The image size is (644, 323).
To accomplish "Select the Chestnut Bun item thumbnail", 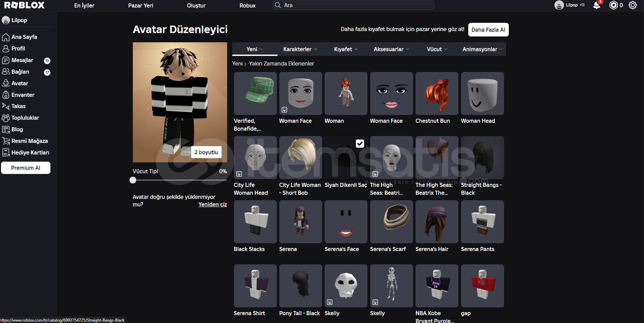I will tap(437, 93).
